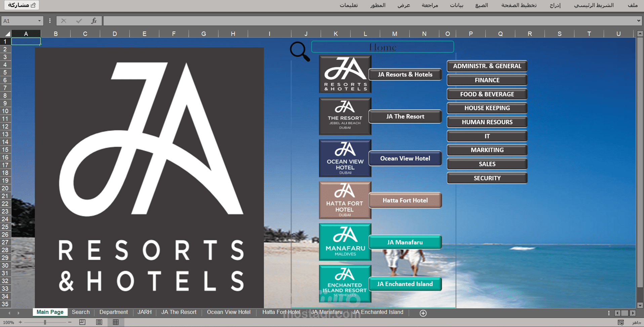Open the إدراج (Insert) ribbon tab
This screenshot has width=644, height=327.
555,5
